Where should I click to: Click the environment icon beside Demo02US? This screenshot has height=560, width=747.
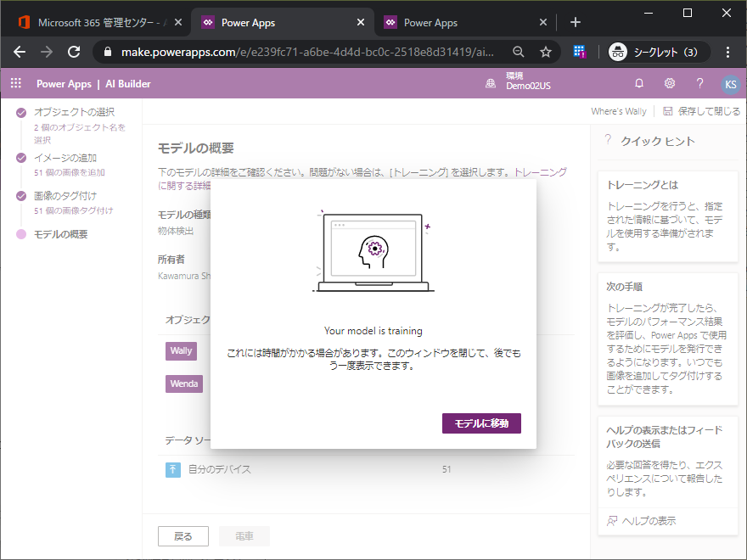coord(491,84)
